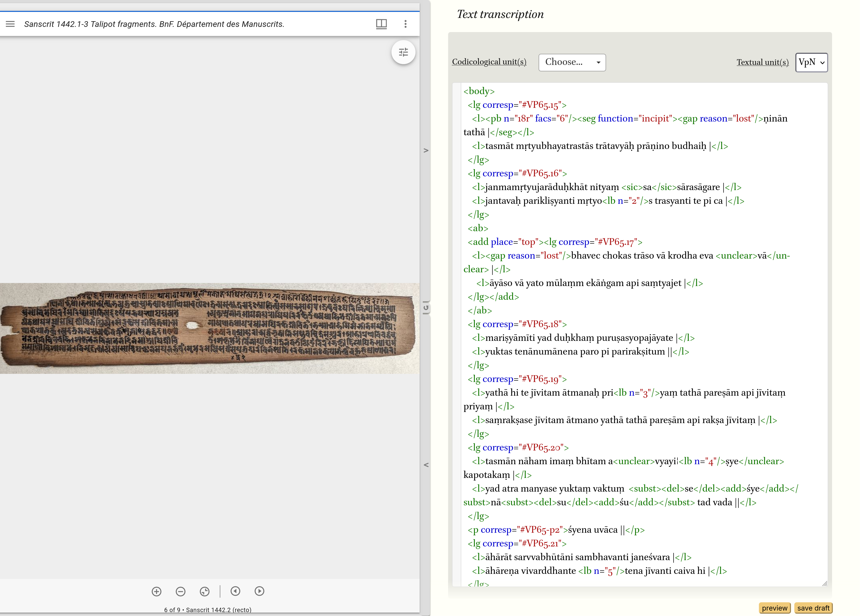This screenshot has height=616, width=860.
Task: Click the Codicological unit(s) label link
Action: [x=489, y=62]
